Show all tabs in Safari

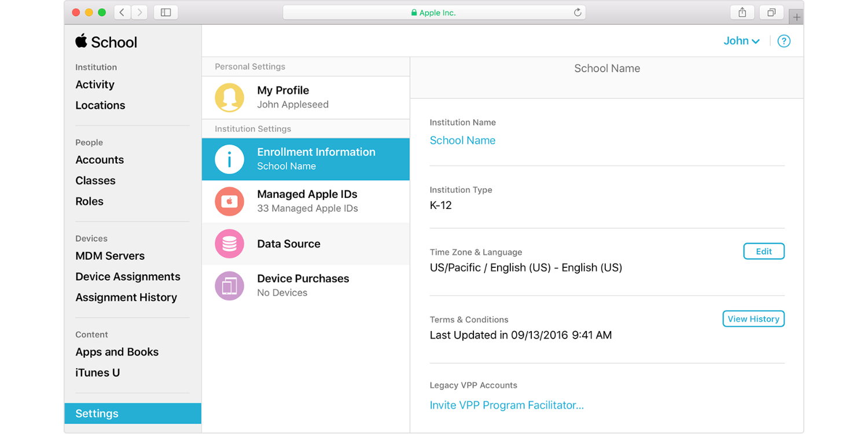pos(771,12)
